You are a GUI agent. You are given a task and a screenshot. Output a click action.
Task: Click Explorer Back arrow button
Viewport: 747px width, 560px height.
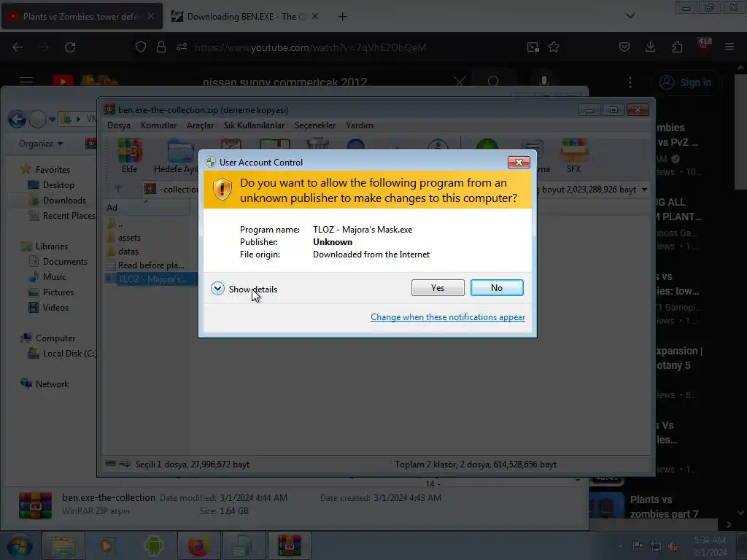pyautogui.click(x=18, y=119)
